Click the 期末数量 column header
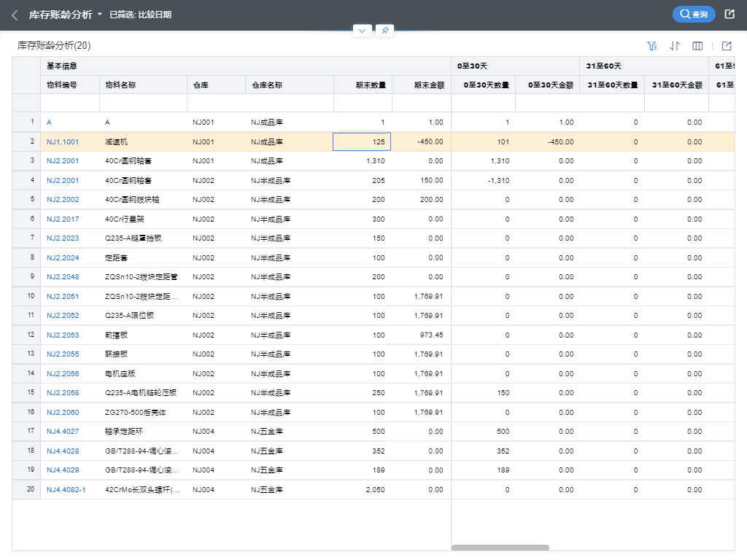Image resolution: width=747 pixels, height=560 pixels. [363, 85]
